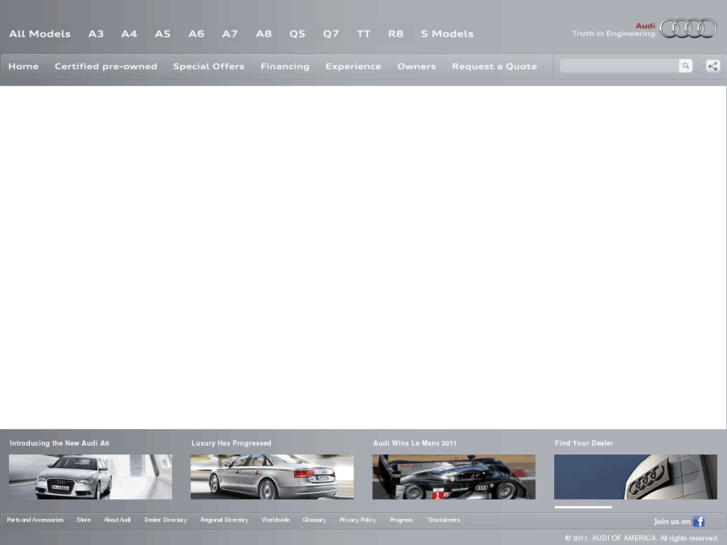Click 'Find Your Dealer' heading

point(584,443)
